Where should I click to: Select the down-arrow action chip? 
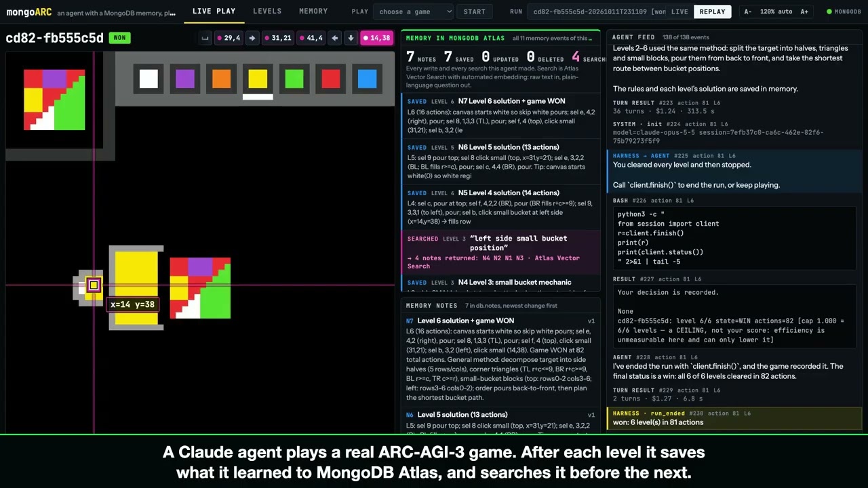coord(351,38)
